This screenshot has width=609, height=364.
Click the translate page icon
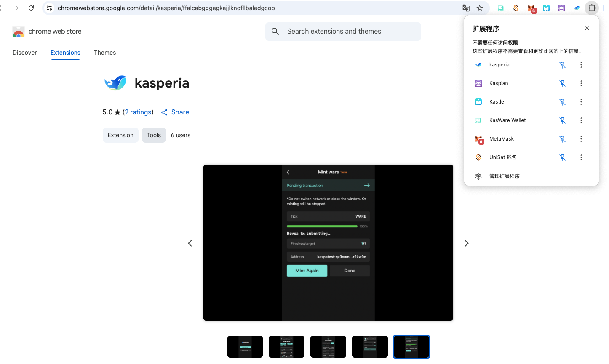(466, 8)
